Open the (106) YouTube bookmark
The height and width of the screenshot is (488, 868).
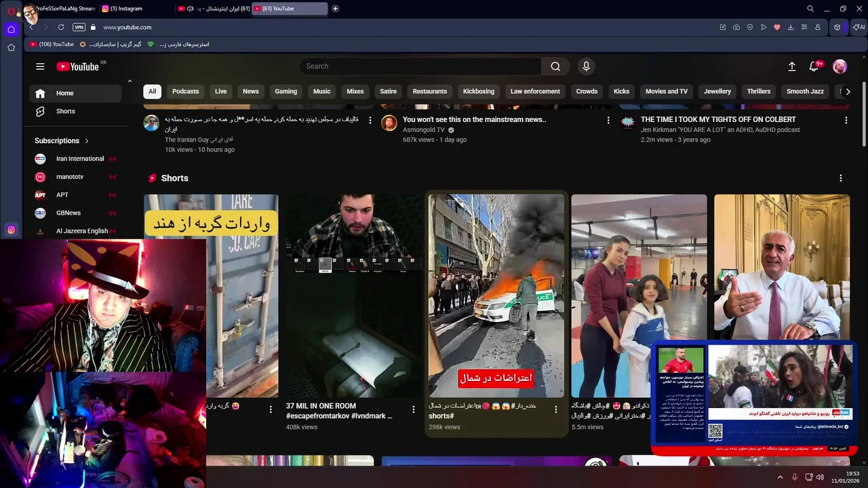pyautogui.click(x=52, y=45)
